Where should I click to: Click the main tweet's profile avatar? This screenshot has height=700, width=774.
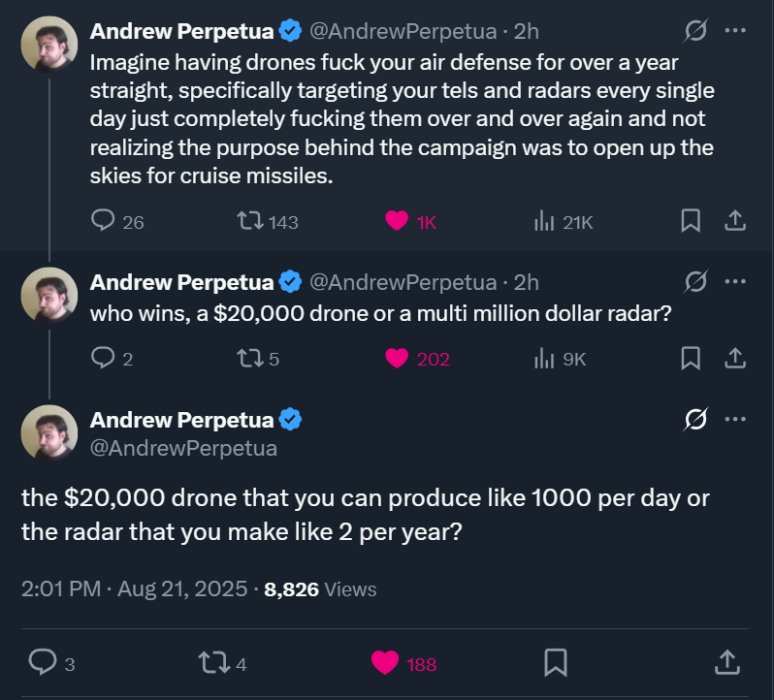coord(48,432)
